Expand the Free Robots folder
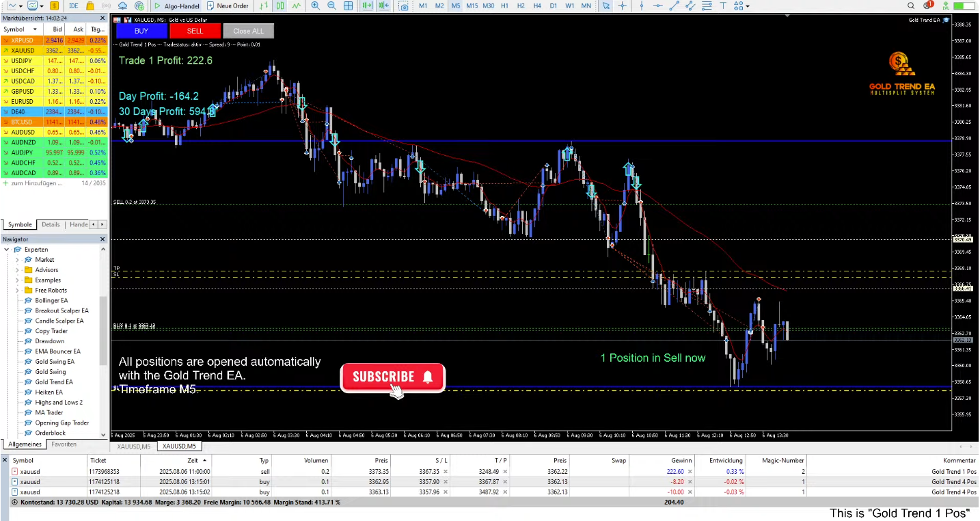The height and width of the screenshot is (521, 980). pos(17,291)
